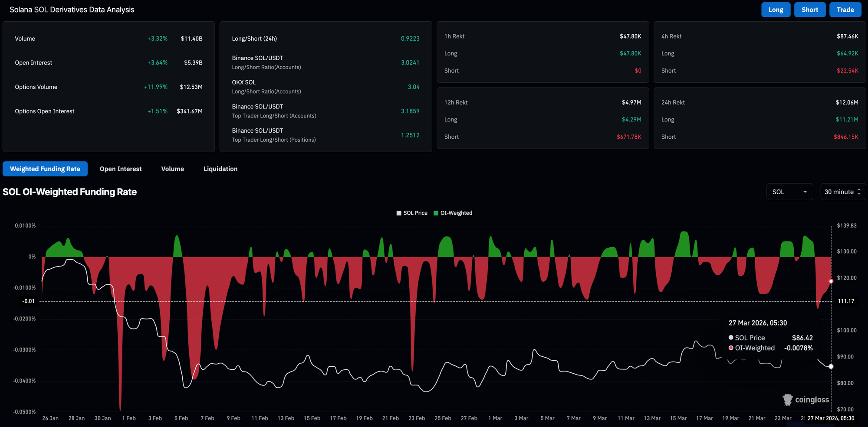This screenshot has height=427, width=868.
Task: Click the red OI-Weighted marker dot on chart
Action: coord(831,281)
